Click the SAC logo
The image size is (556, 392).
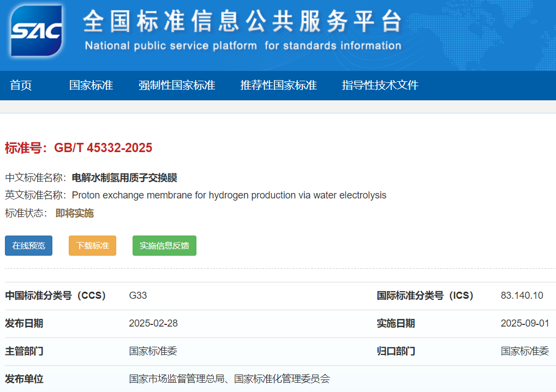tap(36, 32)
